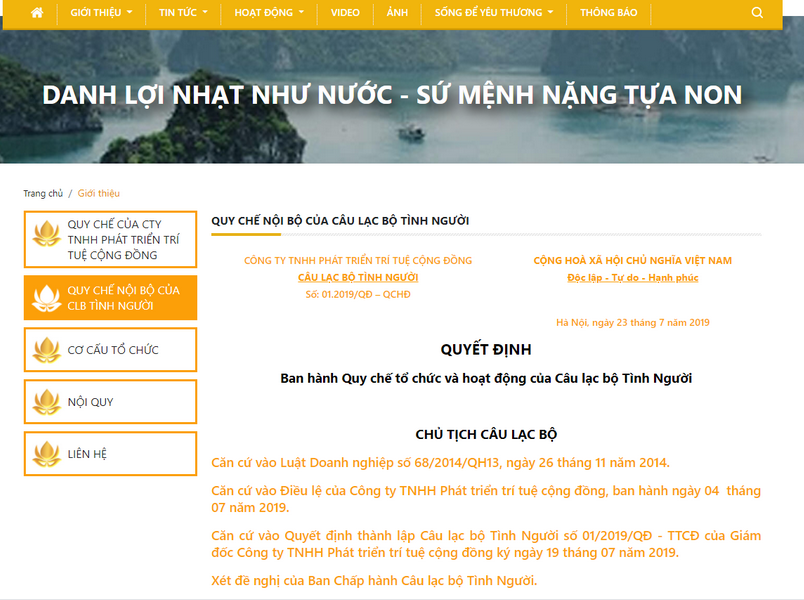The width and height of the screenshot is (804, 600).
Task: Open the HOẠT ĐỘNG dropdown
Action: click(266, 13)
